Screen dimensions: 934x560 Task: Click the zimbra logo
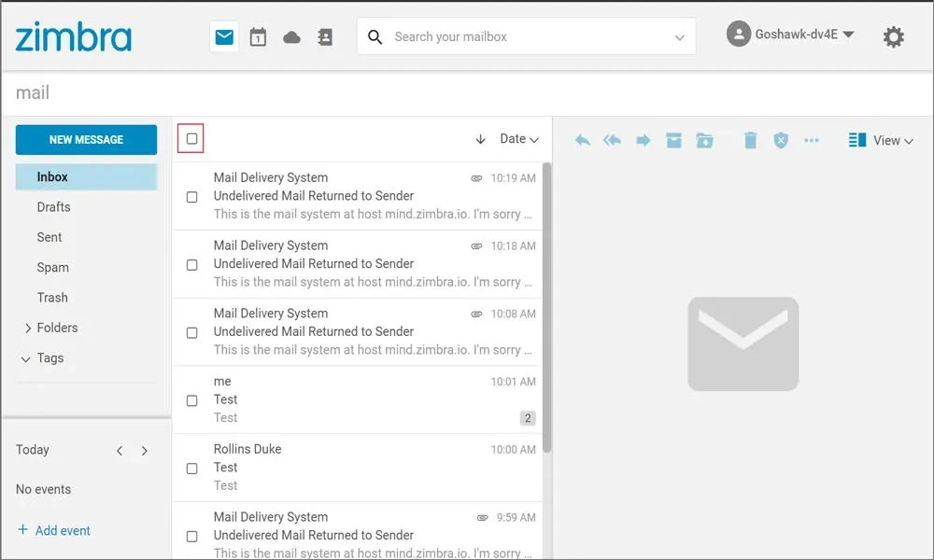coord(73,37)
